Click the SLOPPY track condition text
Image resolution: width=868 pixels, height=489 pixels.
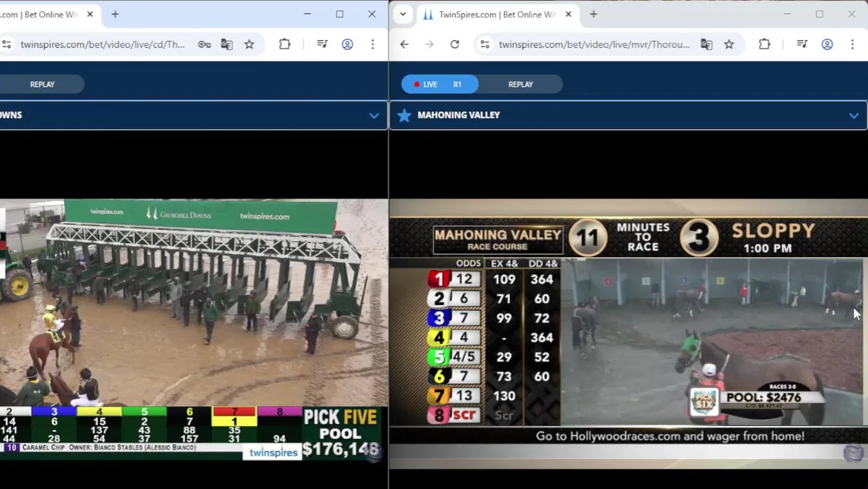pos(773,231)
